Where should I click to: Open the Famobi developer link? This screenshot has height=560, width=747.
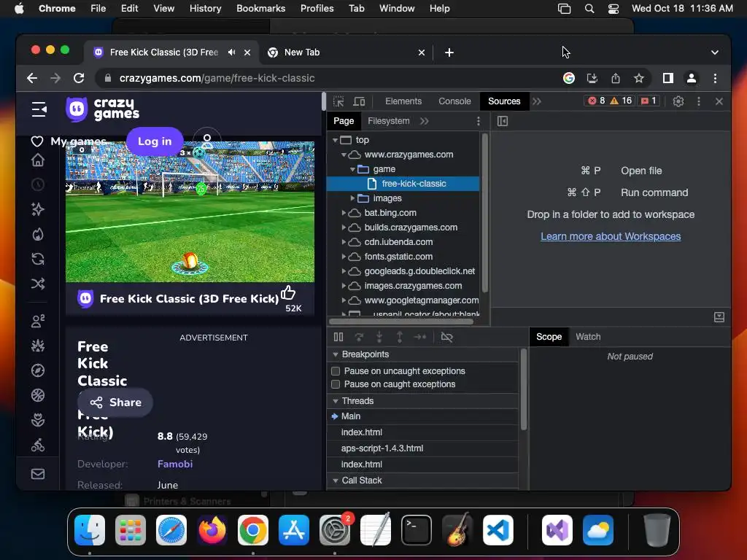coord(175,464)
